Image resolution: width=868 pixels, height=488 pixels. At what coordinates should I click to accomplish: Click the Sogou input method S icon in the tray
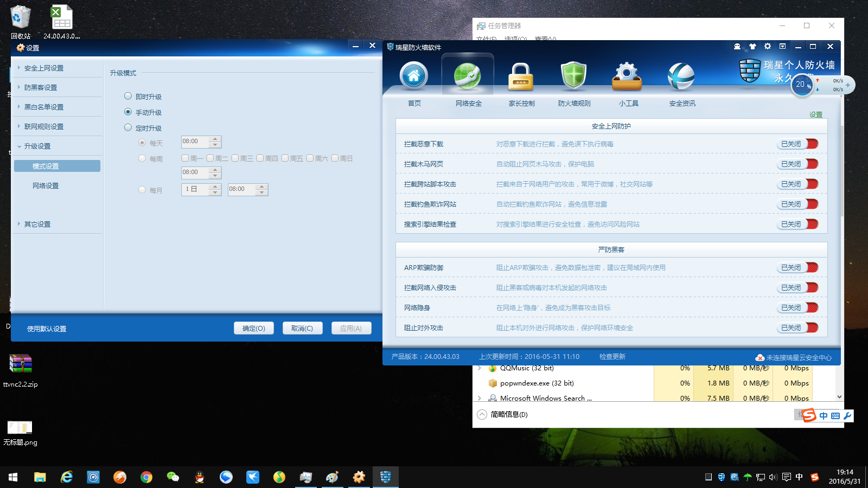tap(814, 477)
